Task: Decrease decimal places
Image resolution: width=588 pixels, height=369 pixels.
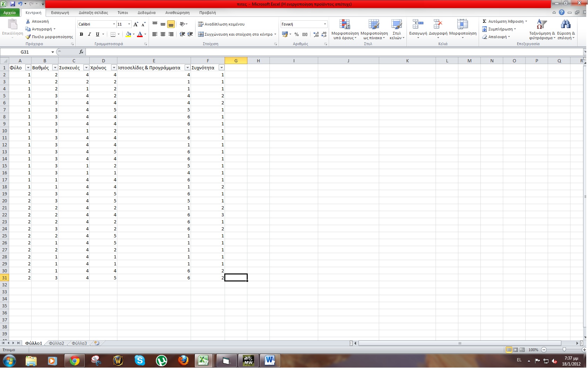Action: [x=324, y=34]
